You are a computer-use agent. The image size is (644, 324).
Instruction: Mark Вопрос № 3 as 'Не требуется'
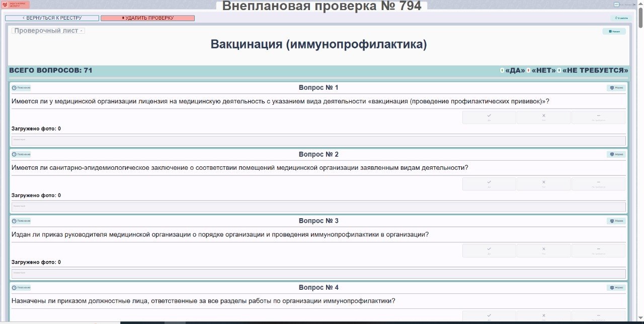(x=599, y=250)
